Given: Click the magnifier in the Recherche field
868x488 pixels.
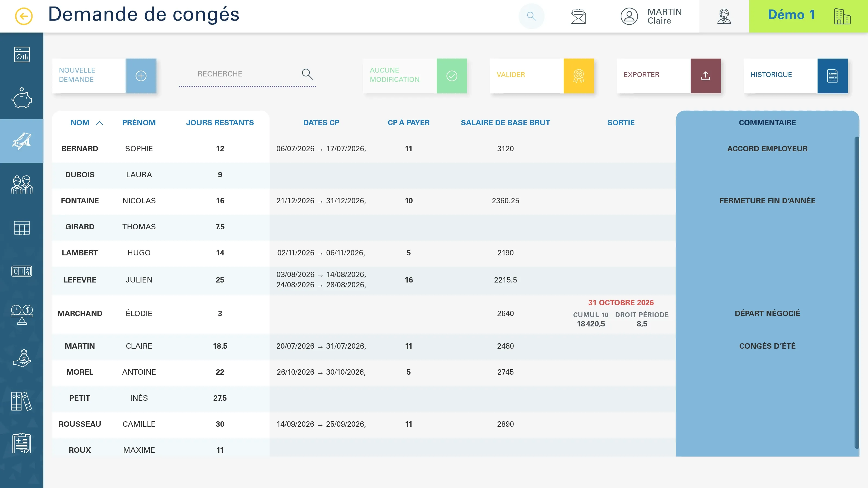Looking at the screenshot, I should pos(307,74).
